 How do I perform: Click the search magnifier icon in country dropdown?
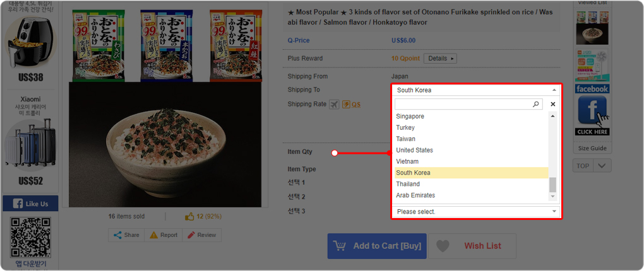point(536,104)
